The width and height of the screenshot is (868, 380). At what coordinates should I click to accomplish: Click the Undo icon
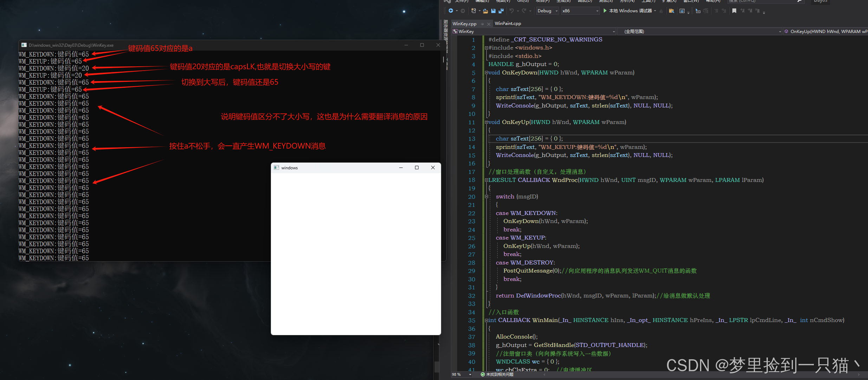pos(512,11)
